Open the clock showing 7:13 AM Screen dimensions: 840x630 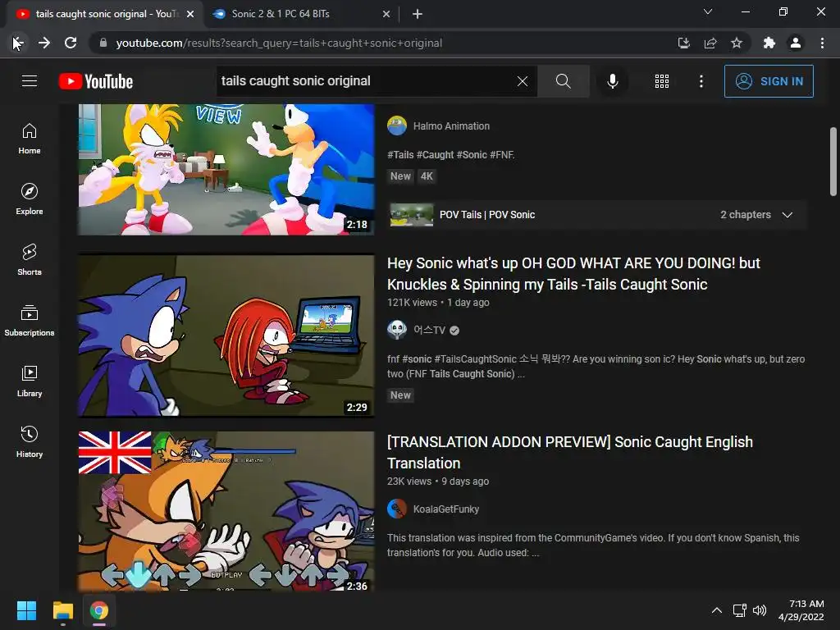[x=801, y=610]
